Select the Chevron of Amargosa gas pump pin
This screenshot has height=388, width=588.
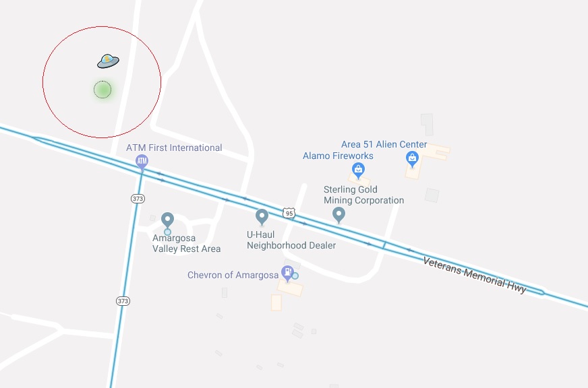click(287, 273)
